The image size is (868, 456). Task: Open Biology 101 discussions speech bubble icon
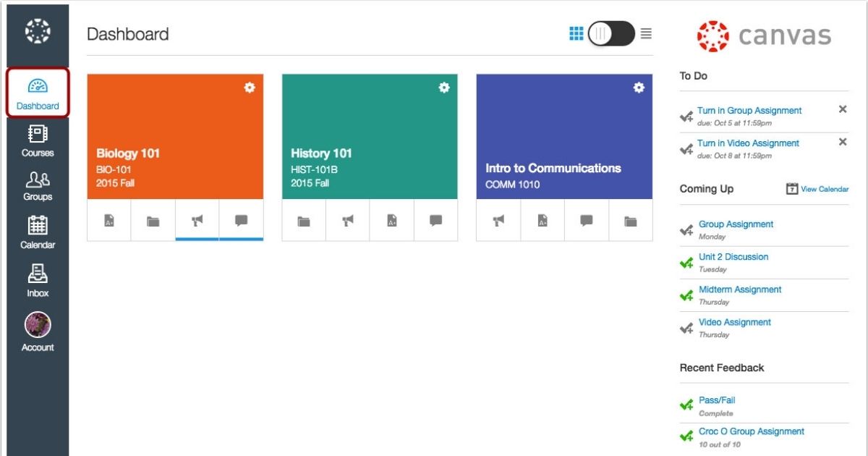click(x=241, y=221)
